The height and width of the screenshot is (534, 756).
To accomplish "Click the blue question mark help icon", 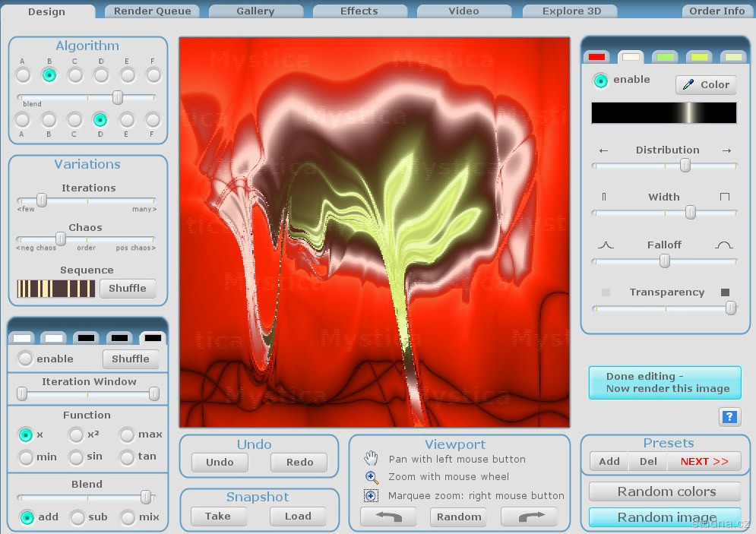I will coord(729,416).
